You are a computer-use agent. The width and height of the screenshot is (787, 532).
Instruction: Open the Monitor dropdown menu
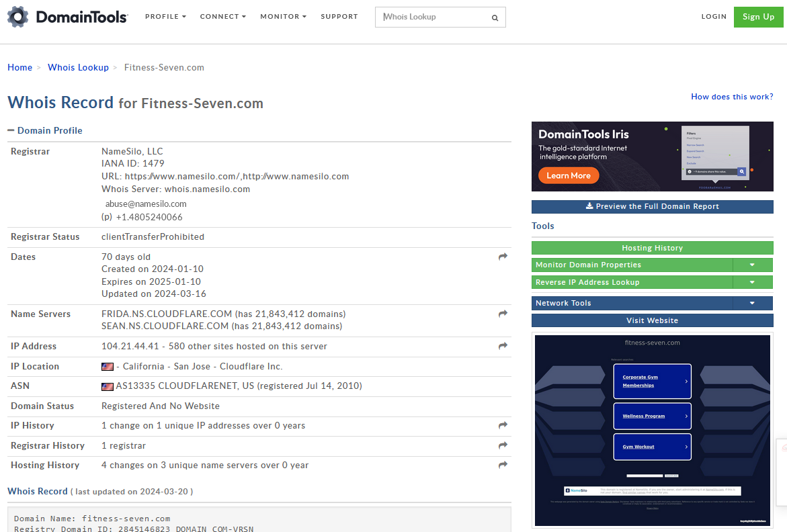283,17
